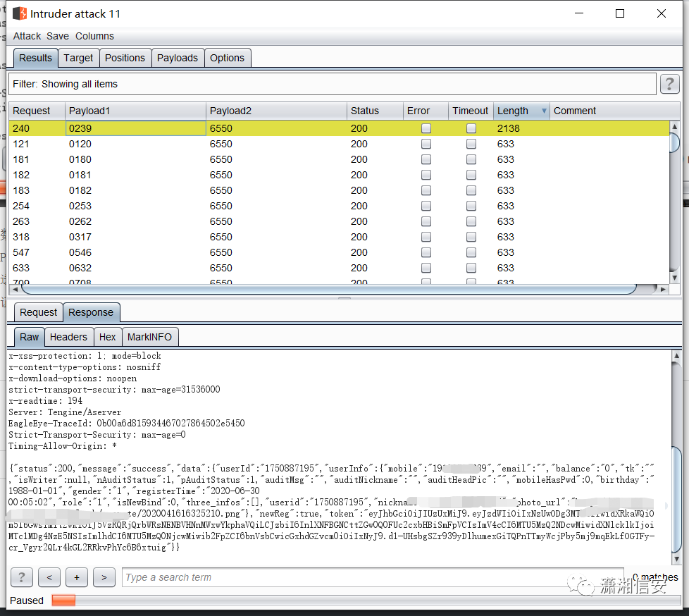Toggle Timeout checkbox for request 240
The image size is (689, 616).
pos(471,128)
